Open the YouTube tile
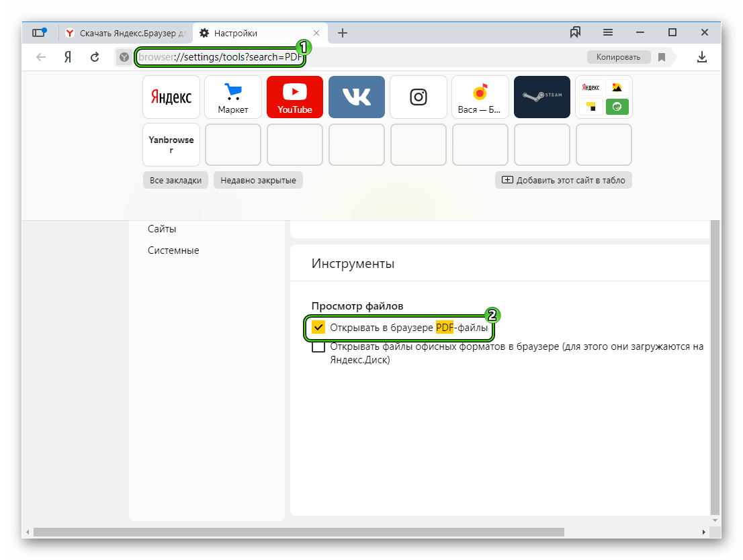The width and height of the screenshot is (743, 560). point(295,97)
